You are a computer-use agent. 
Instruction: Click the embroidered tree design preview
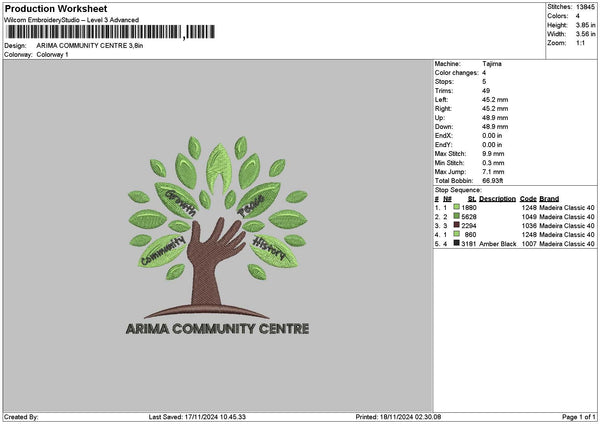(217, 235)
